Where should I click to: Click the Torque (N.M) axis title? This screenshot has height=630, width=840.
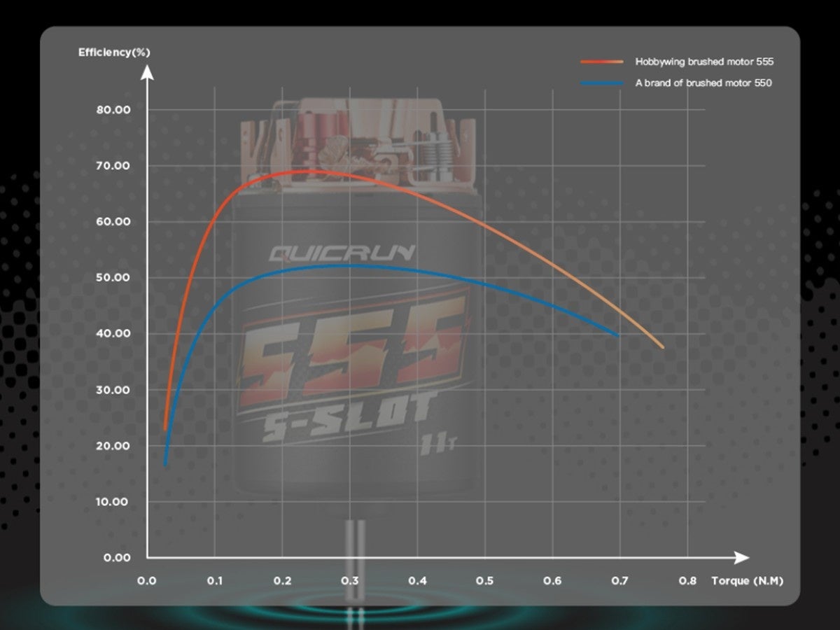point(748,581)
